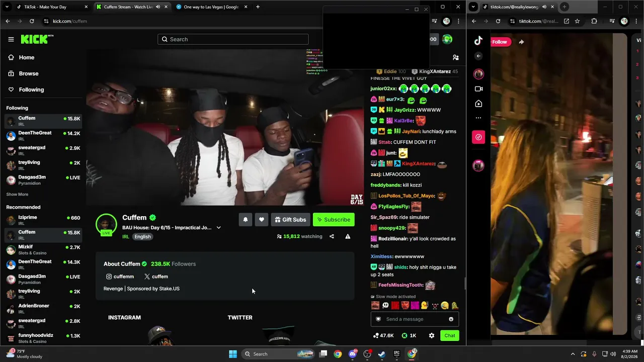Expand Following list with Show More
This screenshot has width=644, height=362.
point(17,195)
